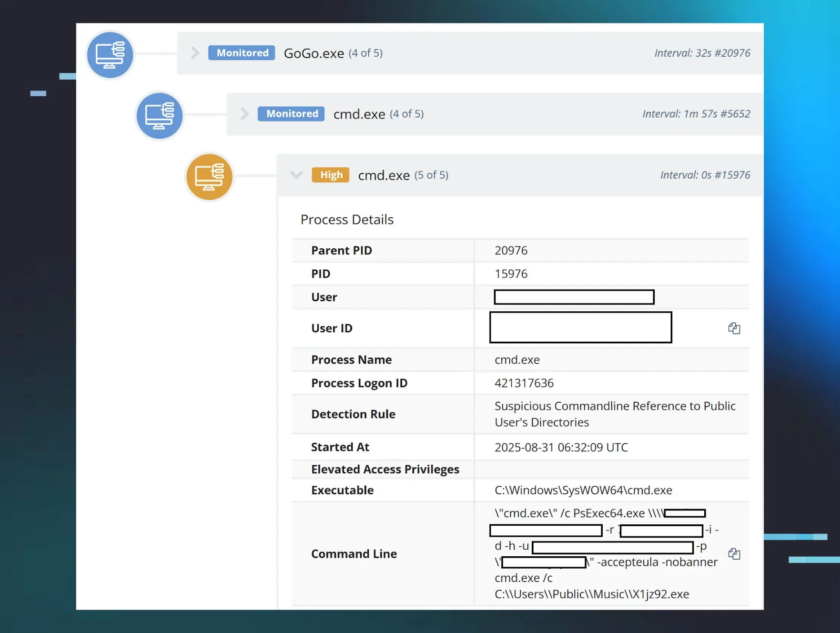Copy the Command Line value
This screenshot has height=633, width=840.
pyautogui.click(x=734, y=554)
